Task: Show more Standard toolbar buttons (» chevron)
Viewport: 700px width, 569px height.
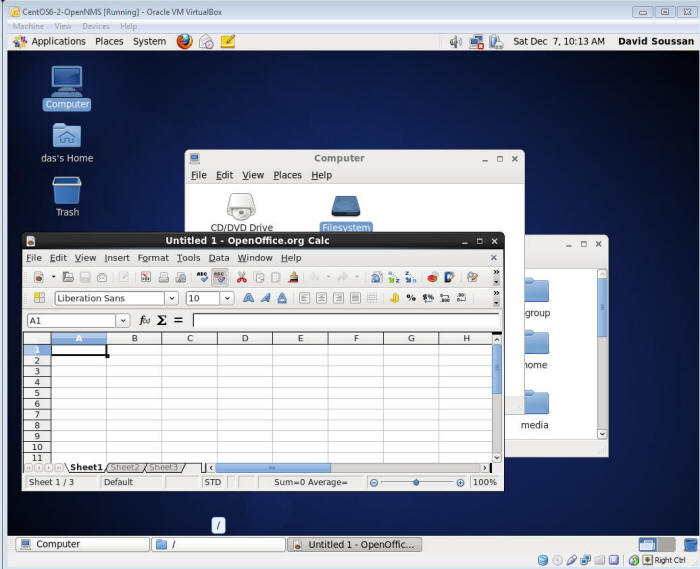Action: (x=496, y=272)
